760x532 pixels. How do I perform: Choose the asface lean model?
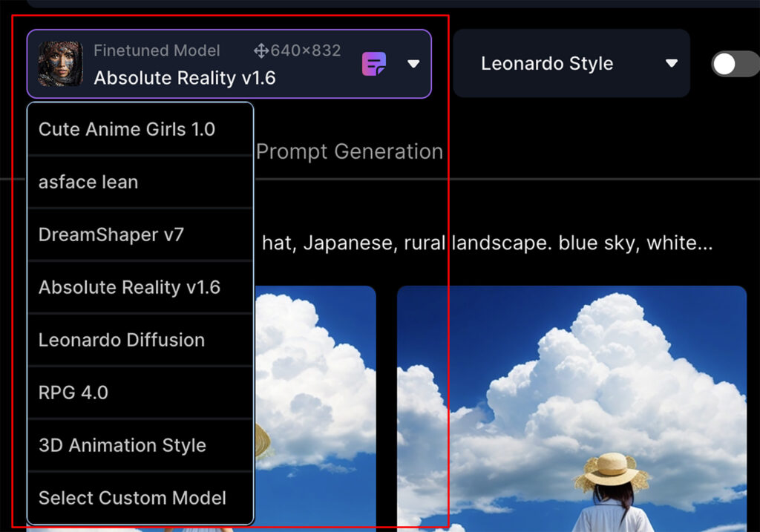[x=140, y=183]
